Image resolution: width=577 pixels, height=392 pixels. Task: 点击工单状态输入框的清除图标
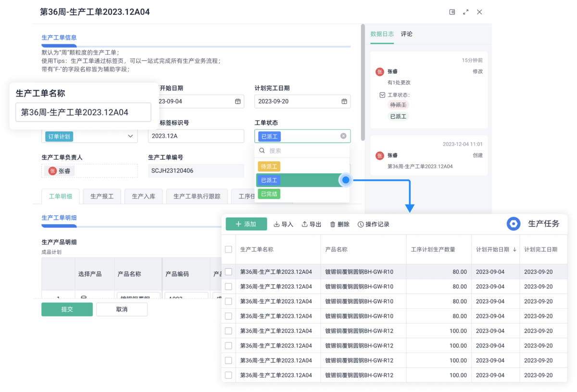[343, 136]
